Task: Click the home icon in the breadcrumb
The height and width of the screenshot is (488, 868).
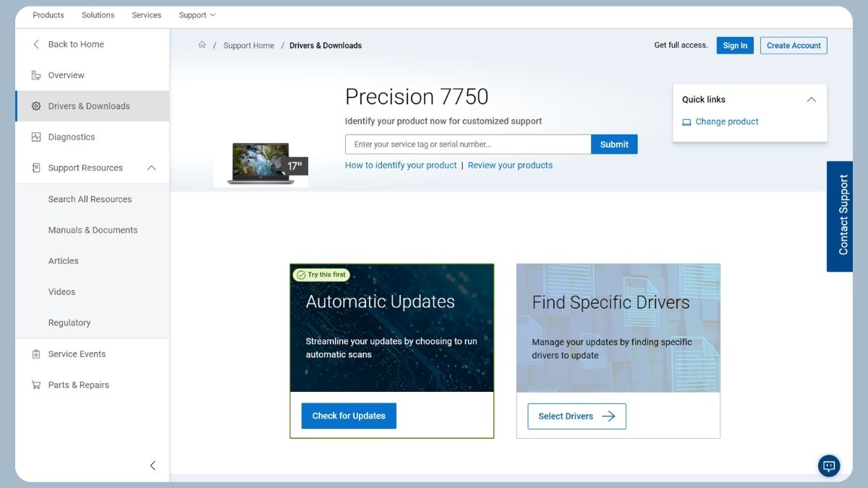Action: [x=202, y=44]
